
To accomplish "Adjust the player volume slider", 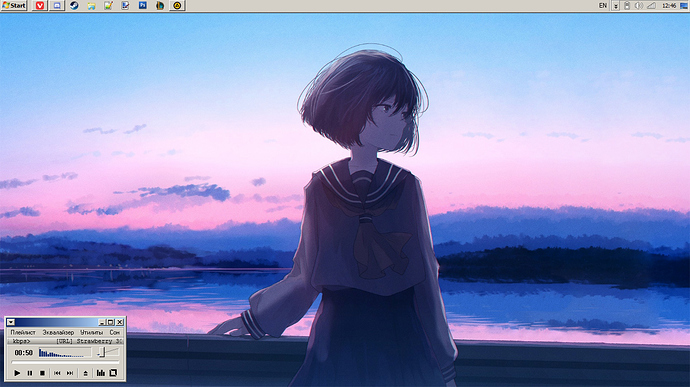I will [108, 352].
